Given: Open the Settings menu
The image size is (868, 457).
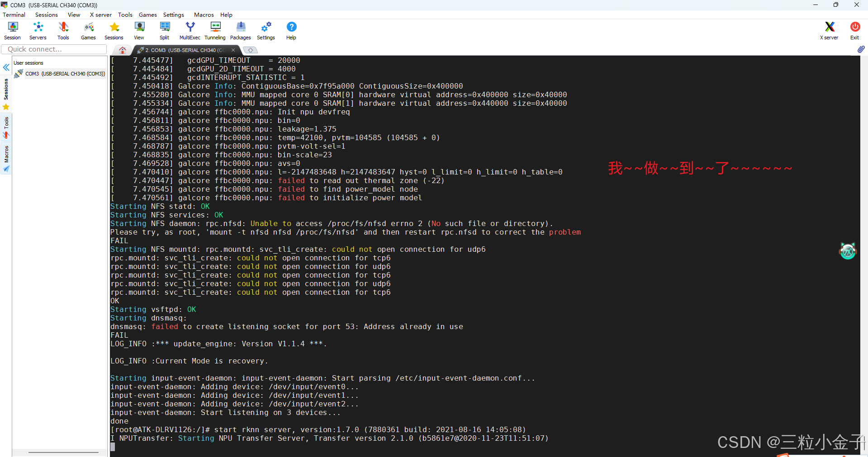Looking at the screenshot, I should click(174, 15).
